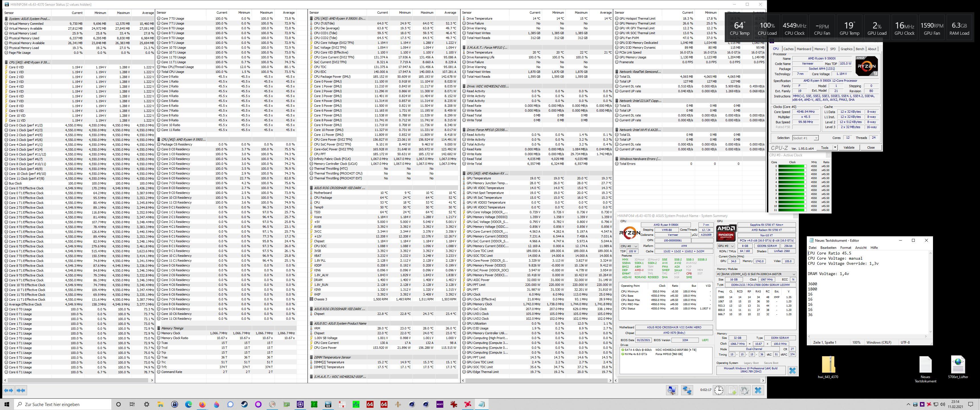
Task: Open Memory Modules dropdown showing G Skill F4-3200C14
Action: tap(756, 274)
